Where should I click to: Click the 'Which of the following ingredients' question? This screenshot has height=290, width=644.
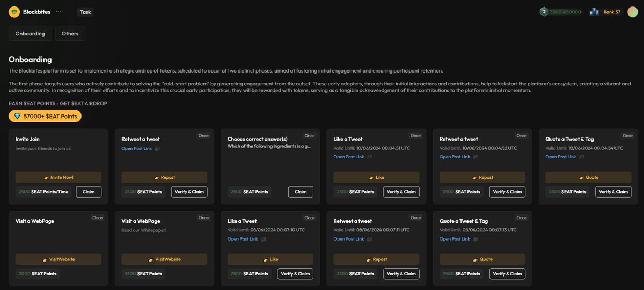point(269,146)
